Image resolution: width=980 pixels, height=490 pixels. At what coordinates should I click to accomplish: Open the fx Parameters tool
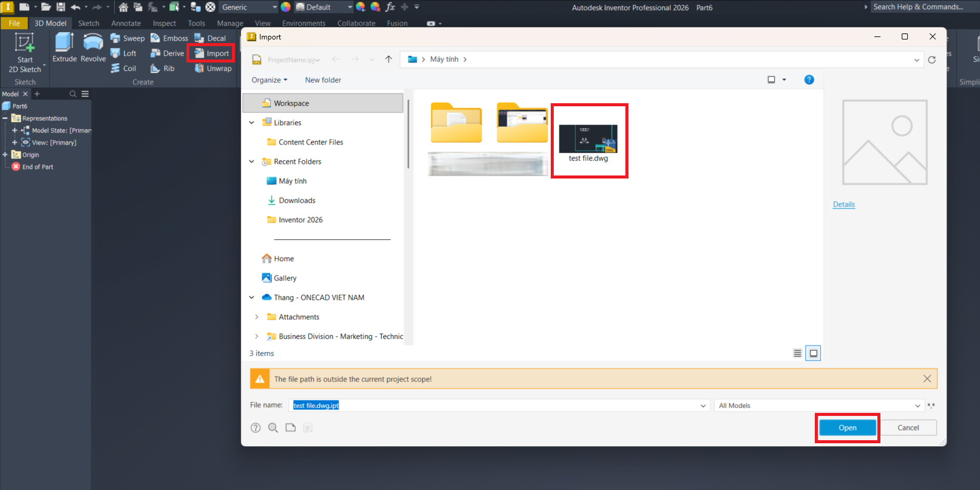click(x=390, y=7)
